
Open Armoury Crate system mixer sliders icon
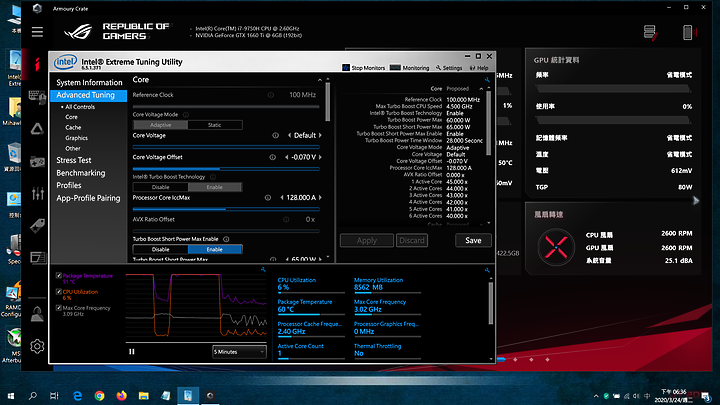(x=38, y=194)
